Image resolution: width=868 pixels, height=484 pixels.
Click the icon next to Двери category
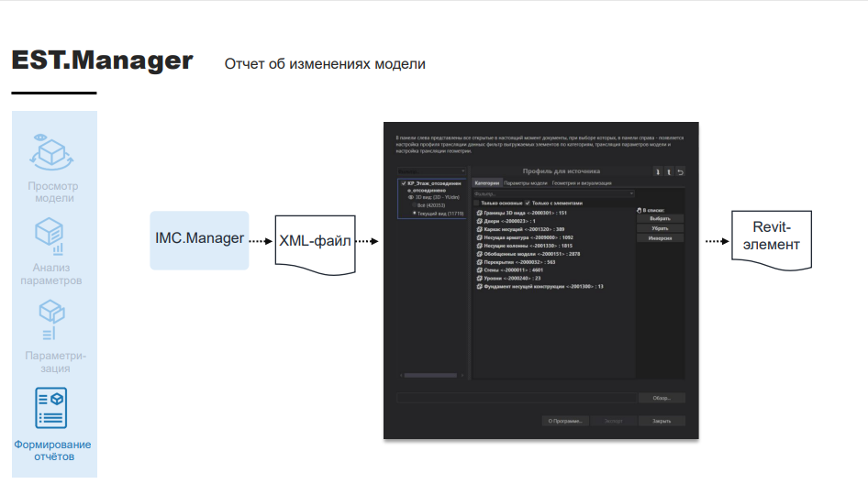point(479,221)
